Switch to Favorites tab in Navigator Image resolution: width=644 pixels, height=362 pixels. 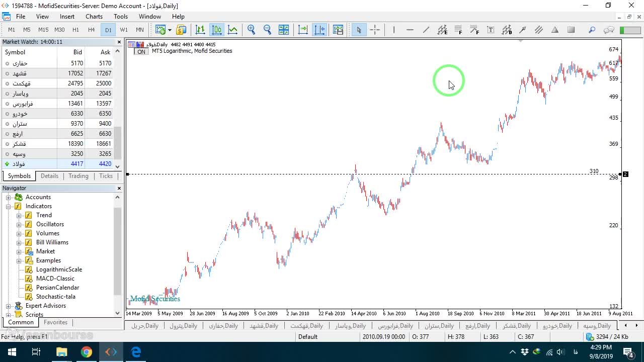(x=55, y=322)
